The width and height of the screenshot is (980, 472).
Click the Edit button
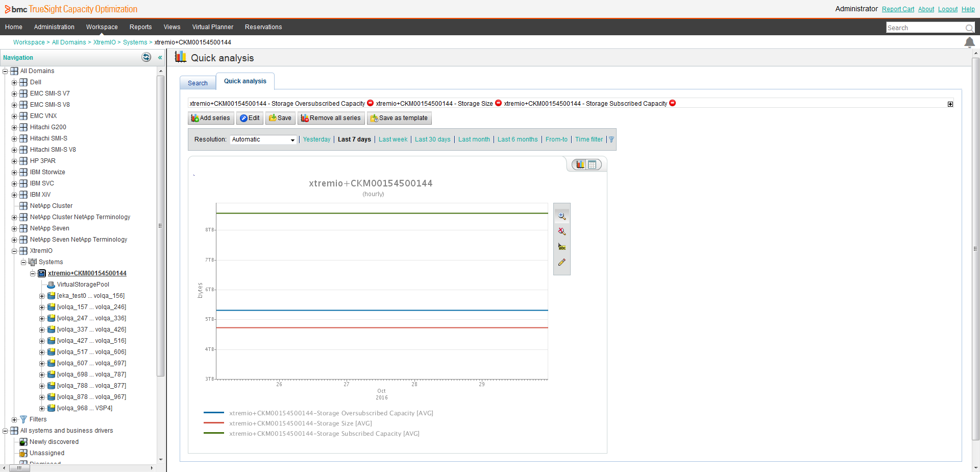[x=250, y=118]
